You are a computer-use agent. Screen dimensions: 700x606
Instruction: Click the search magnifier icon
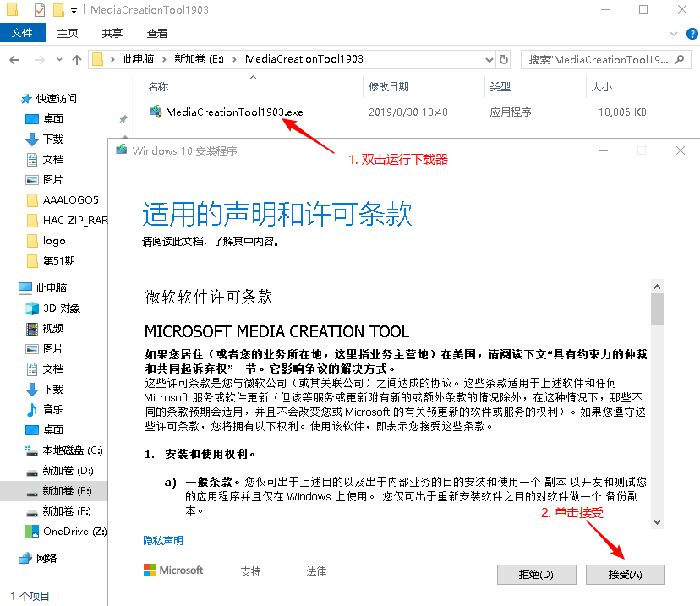(680, 59)
